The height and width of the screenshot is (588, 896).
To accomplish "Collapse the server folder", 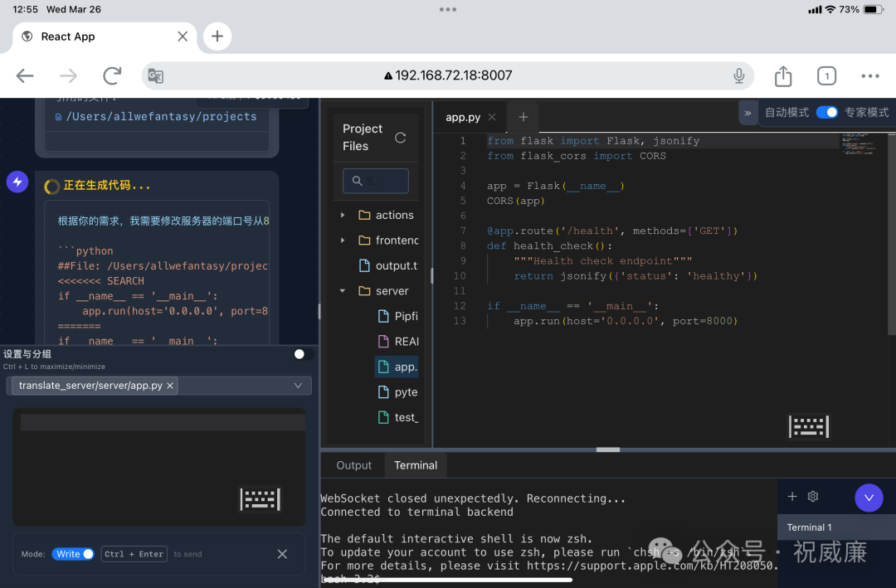I will [343, 291].
